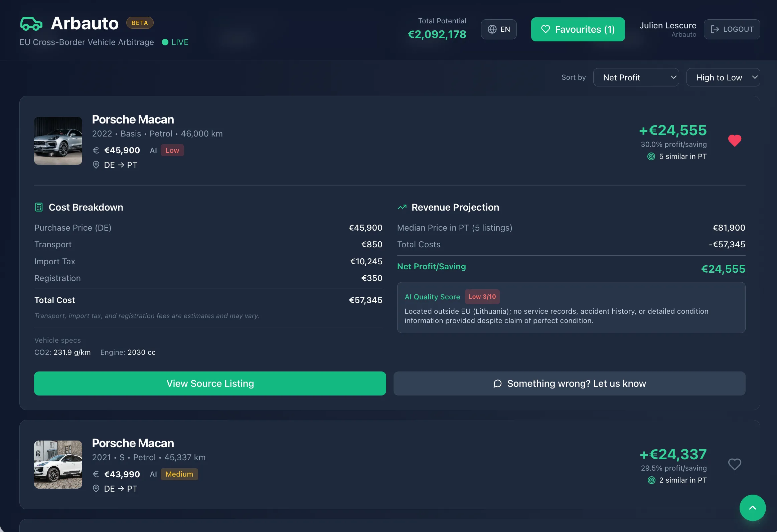Click the AI Quality Score label

pyautogui.click(x=432, y=297)
